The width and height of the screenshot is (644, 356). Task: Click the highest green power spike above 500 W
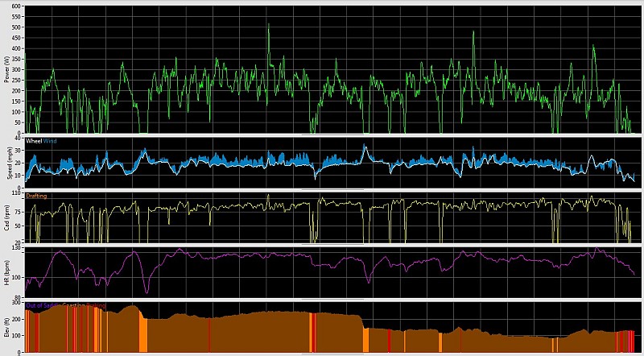tap(269, 25)
